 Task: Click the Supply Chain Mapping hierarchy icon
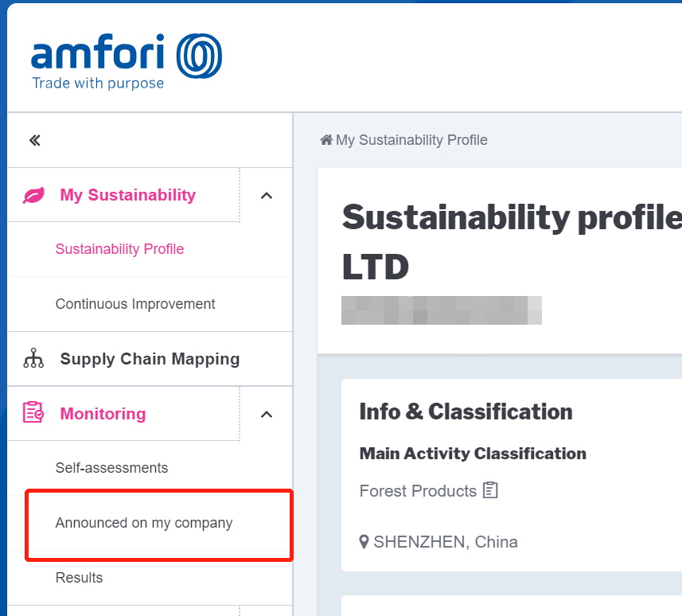33,359
